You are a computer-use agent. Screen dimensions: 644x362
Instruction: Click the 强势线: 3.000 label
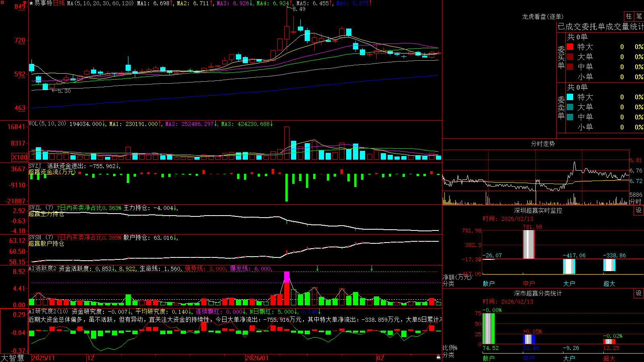coord(206,268)
